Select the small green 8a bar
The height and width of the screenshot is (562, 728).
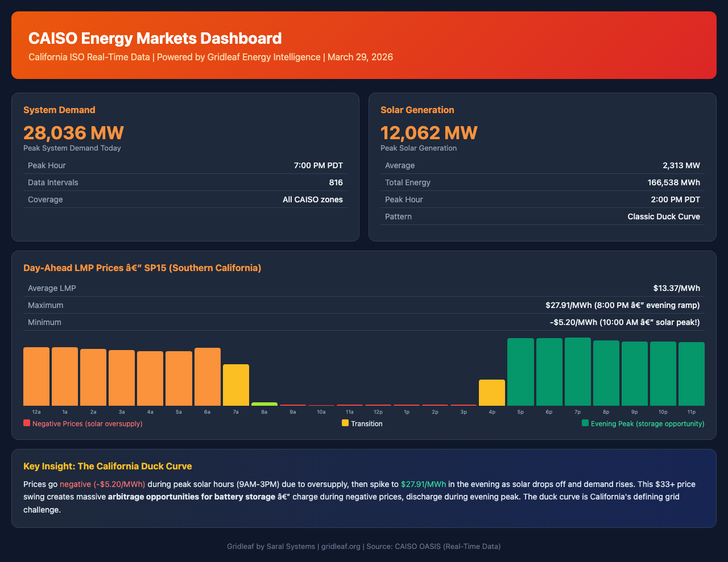264,403
